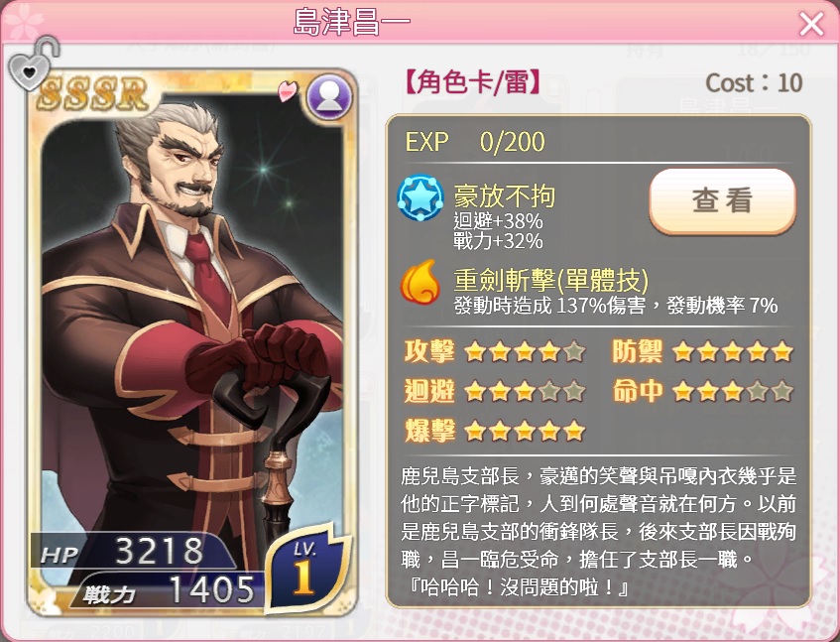Click the 爆擊 star rating row

pos(495,431)
